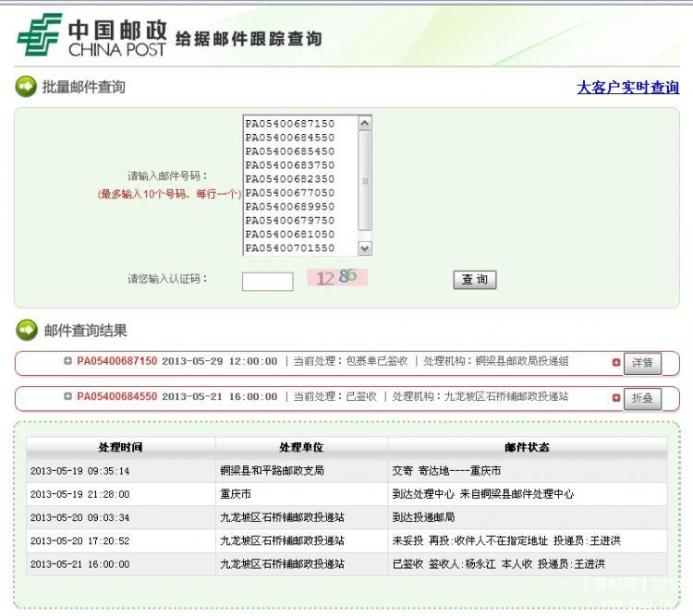Click cell 2013-05-20 17:20:52

(x=121, y=541)
